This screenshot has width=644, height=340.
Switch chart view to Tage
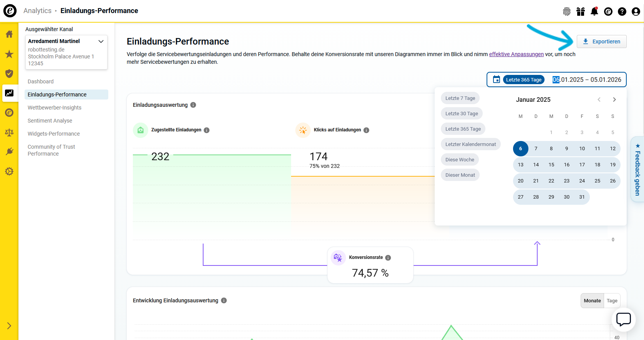point(612,301)
